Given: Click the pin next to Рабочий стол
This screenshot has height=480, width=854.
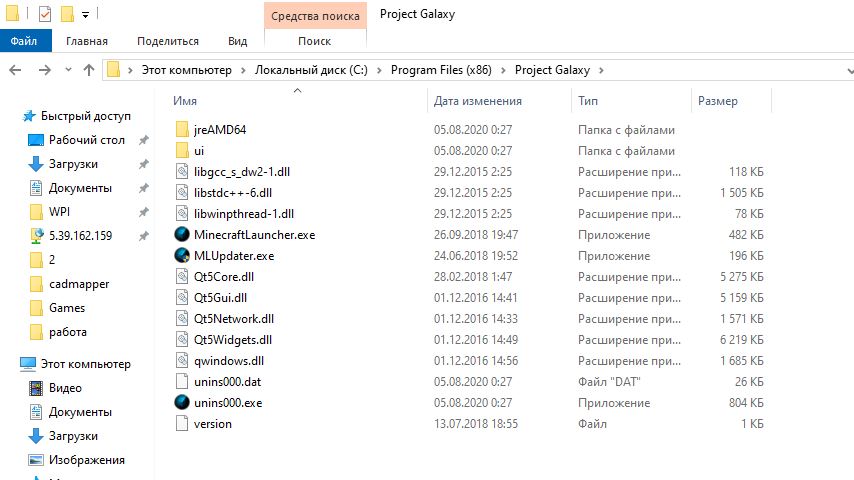Looking at the screenshot, I should 144,140.
